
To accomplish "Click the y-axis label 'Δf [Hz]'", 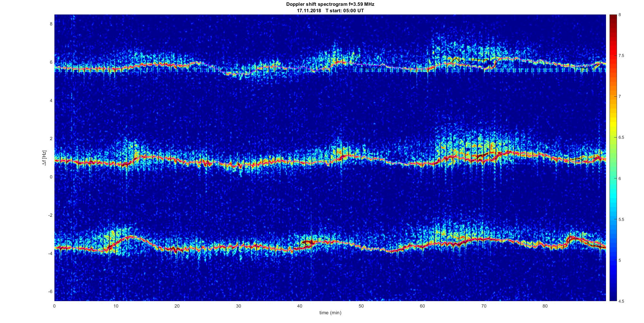I will pos(44,158).
